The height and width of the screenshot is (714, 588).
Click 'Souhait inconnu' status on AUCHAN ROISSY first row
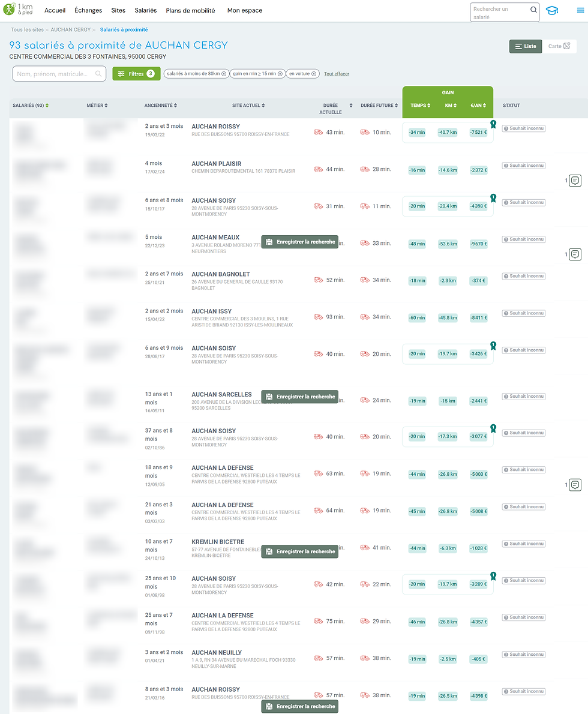(x=524, y=128)
